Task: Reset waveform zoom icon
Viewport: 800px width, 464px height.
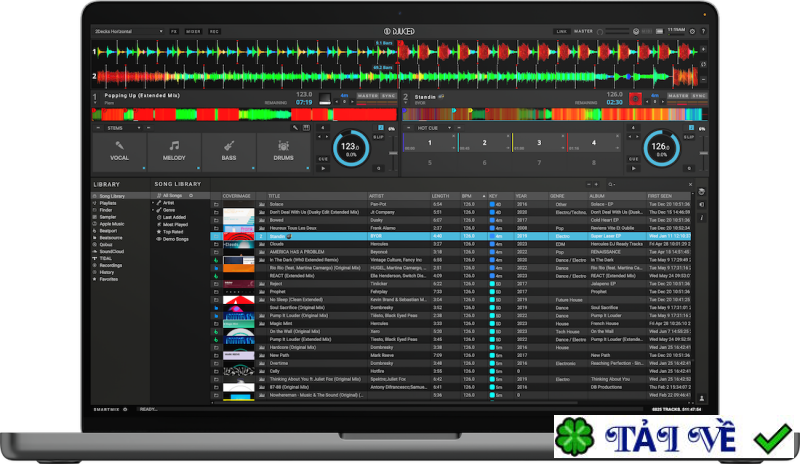Action: pyautogui.click(x=703, y=64)
